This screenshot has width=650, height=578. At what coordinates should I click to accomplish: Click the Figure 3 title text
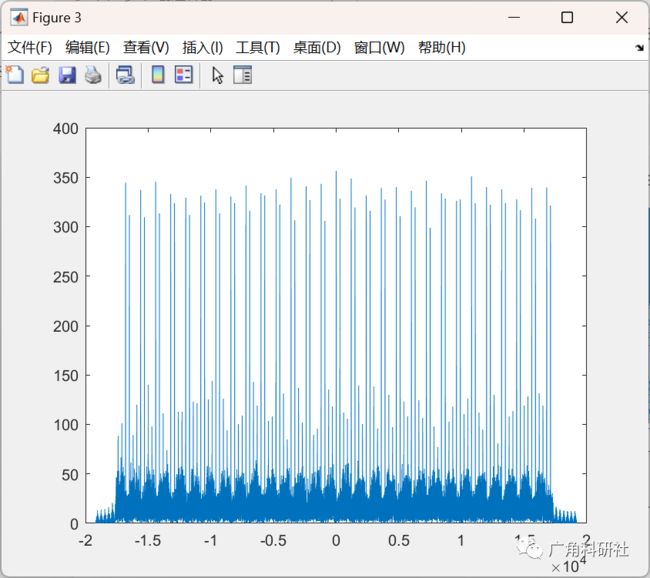[57, 18]
